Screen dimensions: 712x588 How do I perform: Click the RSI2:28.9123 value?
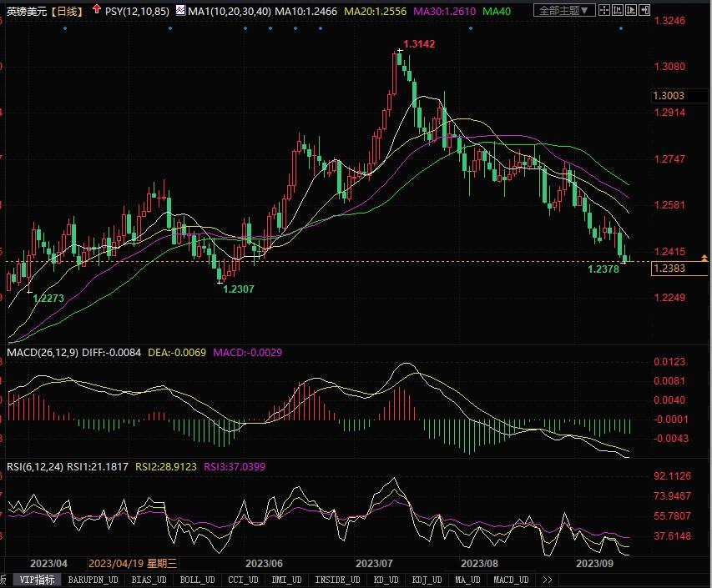pyautogui.click(x=166, y=466)
